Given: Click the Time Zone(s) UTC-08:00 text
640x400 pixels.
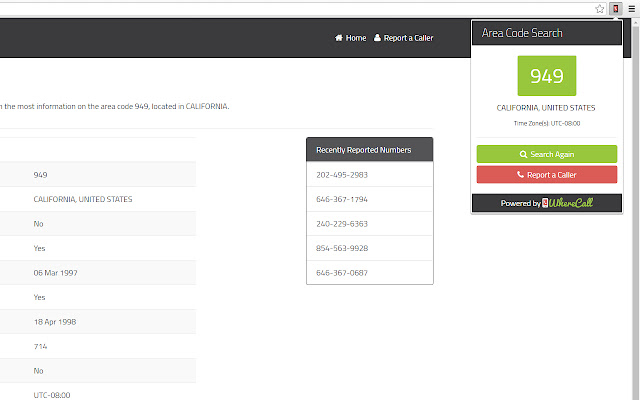Looking at the screenshot, I should [547, 123].
